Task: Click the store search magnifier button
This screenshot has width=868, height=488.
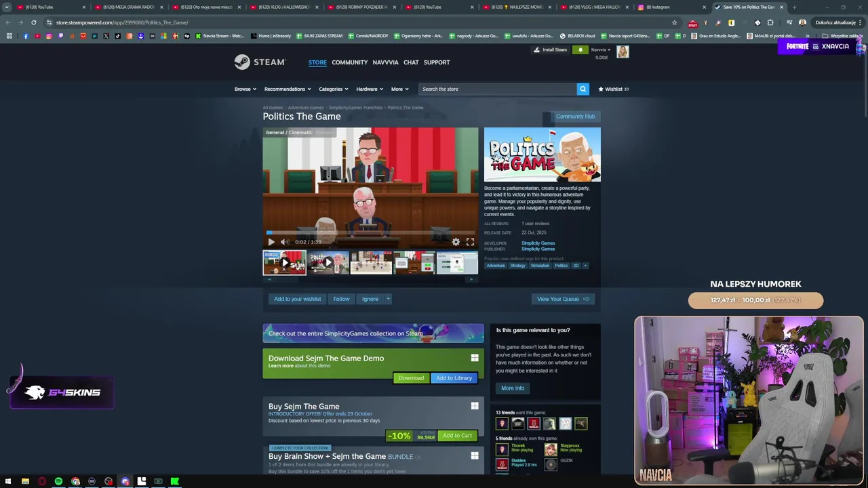Action: (x=583, y=89)
